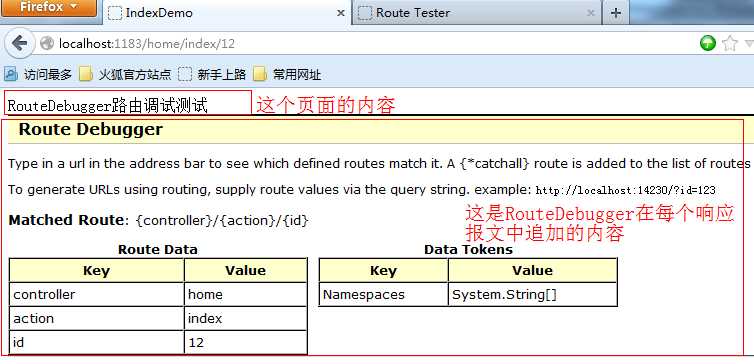This screenshot has height=364, width=754.
Task: Click the green go arrow icon
Action: 707,44
